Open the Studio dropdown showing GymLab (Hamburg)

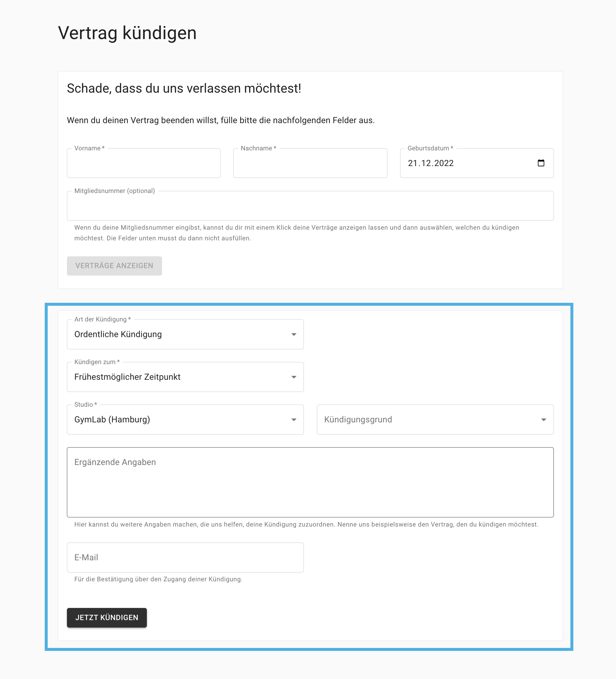tap(185, 420)
